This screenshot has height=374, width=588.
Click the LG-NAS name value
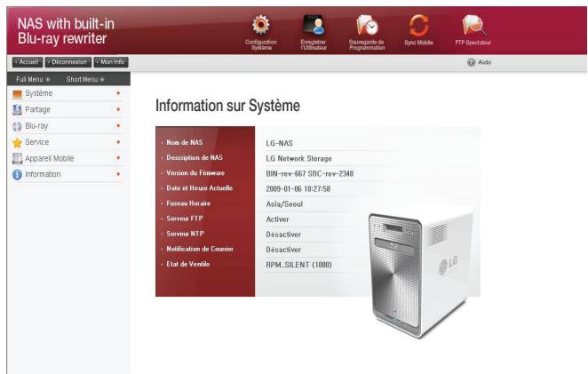(280, 143)
